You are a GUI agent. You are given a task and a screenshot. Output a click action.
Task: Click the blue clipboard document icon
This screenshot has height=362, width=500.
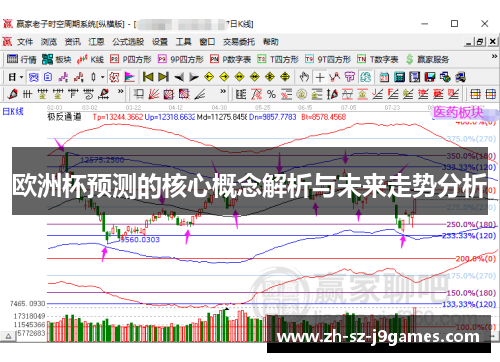48,77
